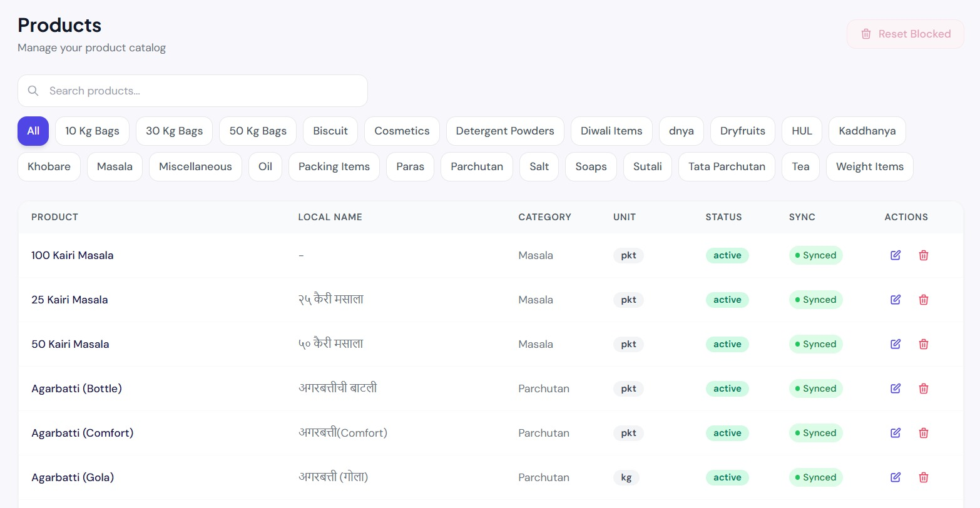Click product name Agarbatti (Bottle)
Viewport: 980px width, 508px height.
click(76, 389)
